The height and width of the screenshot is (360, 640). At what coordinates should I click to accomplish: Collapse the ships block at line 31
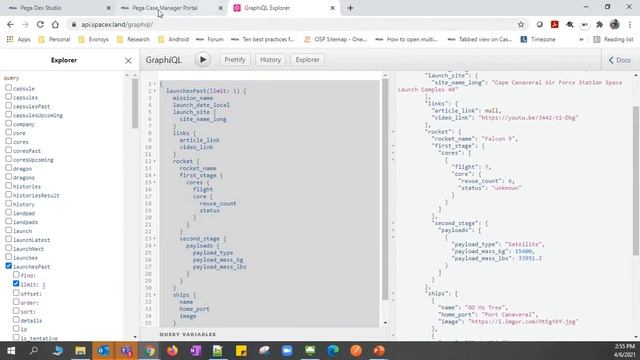coord(155,295)
